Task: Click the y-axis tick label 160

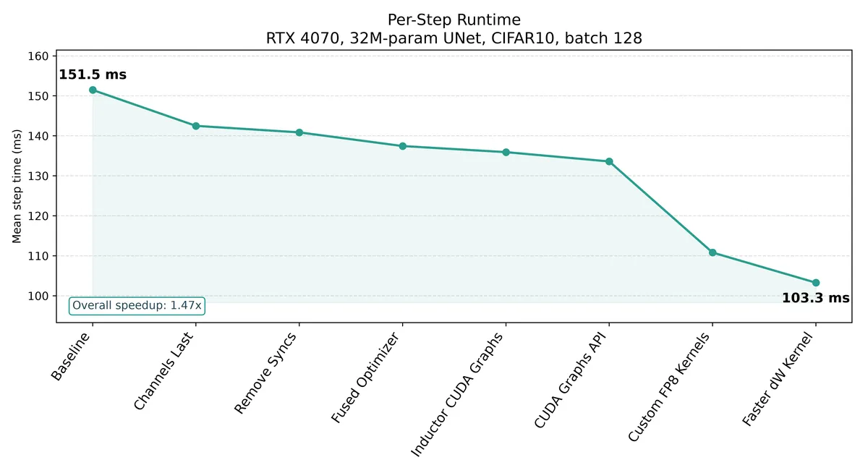Action: 38,56
